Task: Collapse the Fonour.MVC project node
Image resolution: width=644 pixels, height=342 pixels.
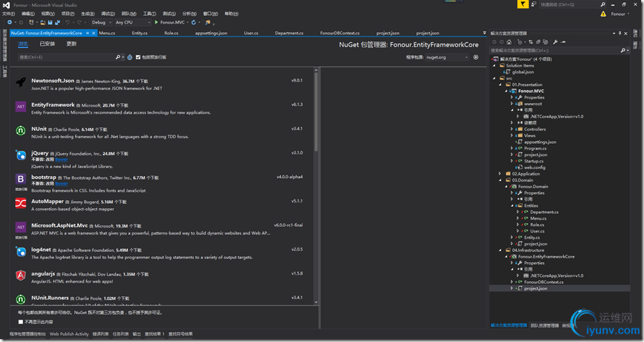Action: pyautogui.click(x=506, y=91)
